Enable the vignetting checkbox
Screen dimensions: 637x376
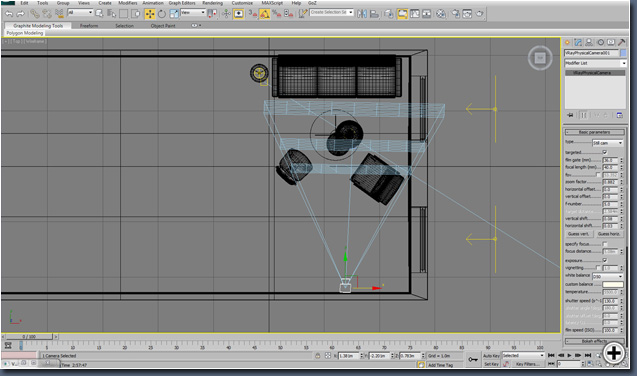tap(598, 268)
